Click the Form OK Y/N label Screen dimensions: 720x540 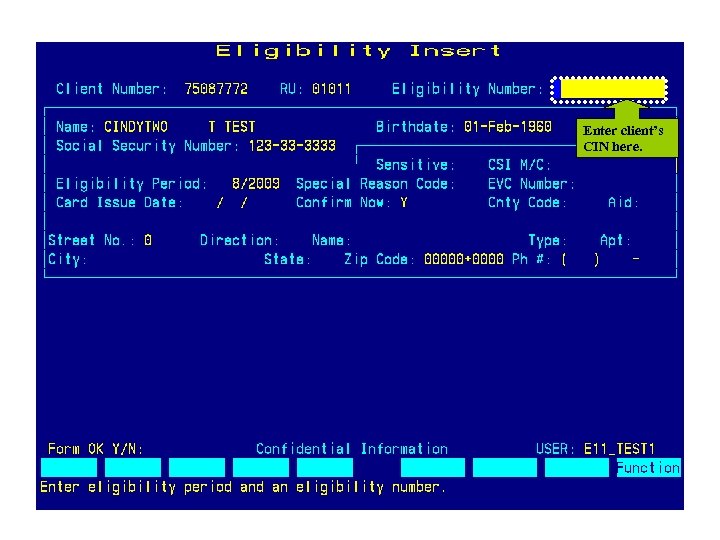[x=95, y=449]
